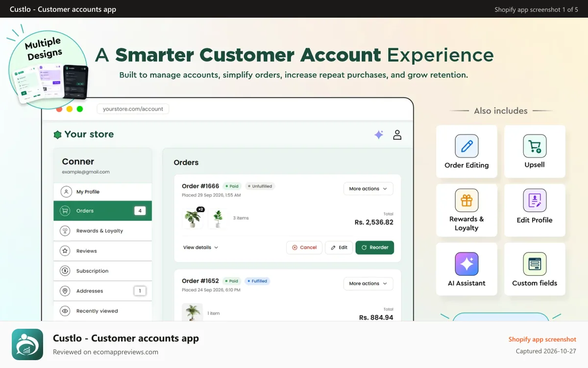Go to Subscription in the sidebar
This screenshot has height=368, width=588.
click(102, 271)
